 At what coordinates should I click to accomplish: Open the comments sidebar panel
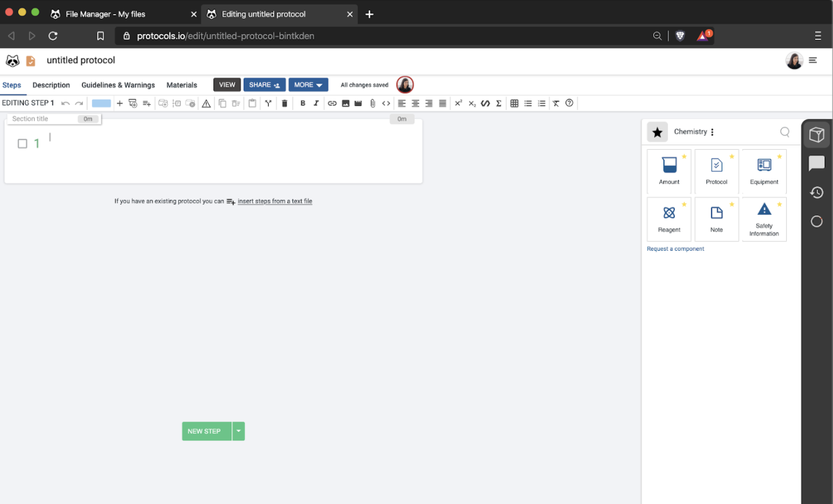pos(816,164)
